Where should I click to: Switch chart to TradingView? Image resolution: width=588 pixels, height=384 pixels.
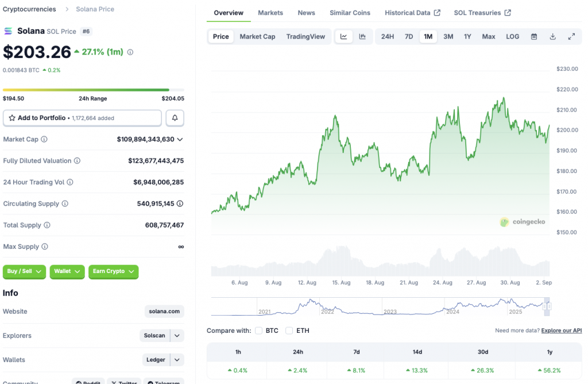[x=305, y=36]
